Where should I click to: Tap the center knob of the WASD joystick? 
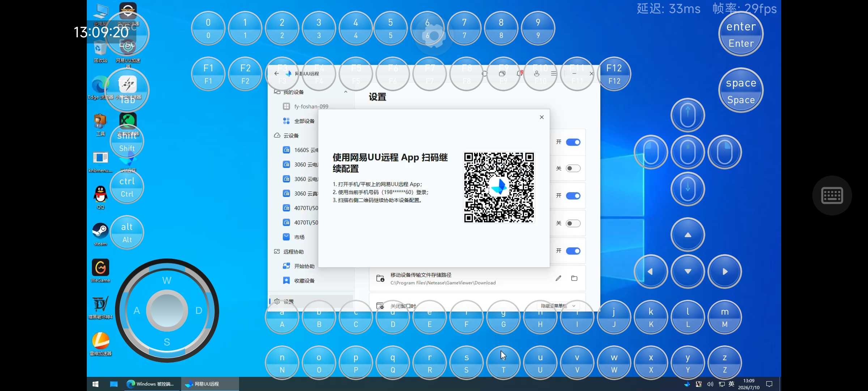(167, 310)
